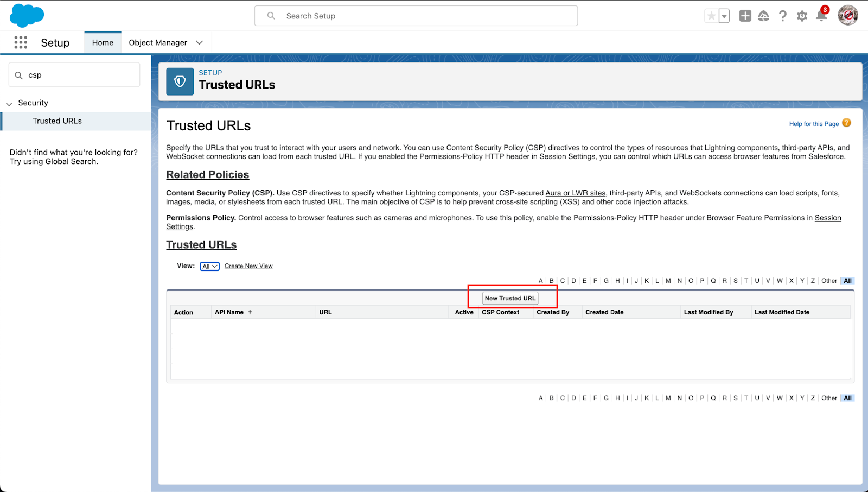Open the Setup gear icon
The width and height of the screenshot is (868, 492).
coord(802,16)
